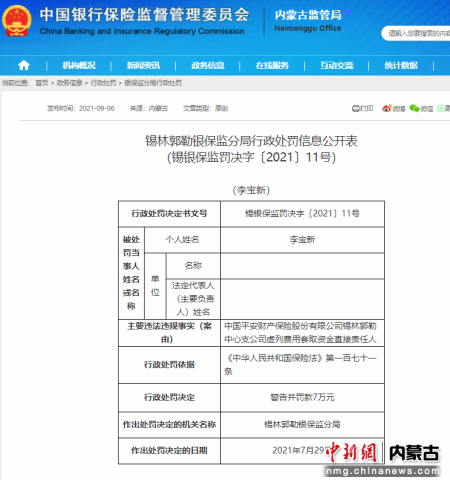Open the 新闻资讯 menu
Screen dimensions: 450x480
(x=143, y=65)
